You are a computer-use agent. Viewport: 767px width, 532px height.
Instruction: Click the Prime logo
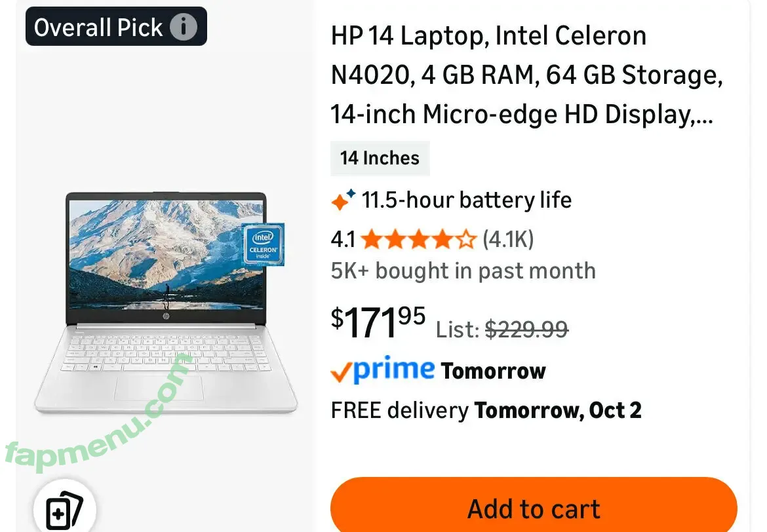pyautogui.click(x=395, y=371)
